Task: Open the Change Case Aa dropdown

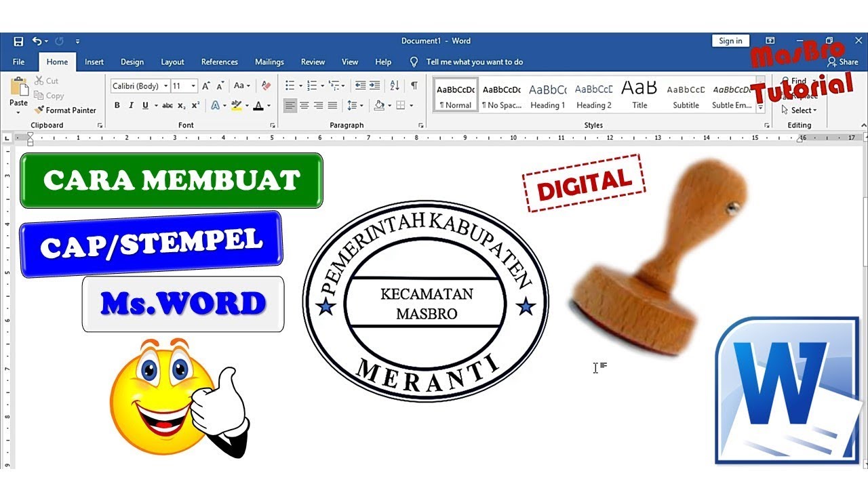Action: pyautogui.click(x=241, y=86)
